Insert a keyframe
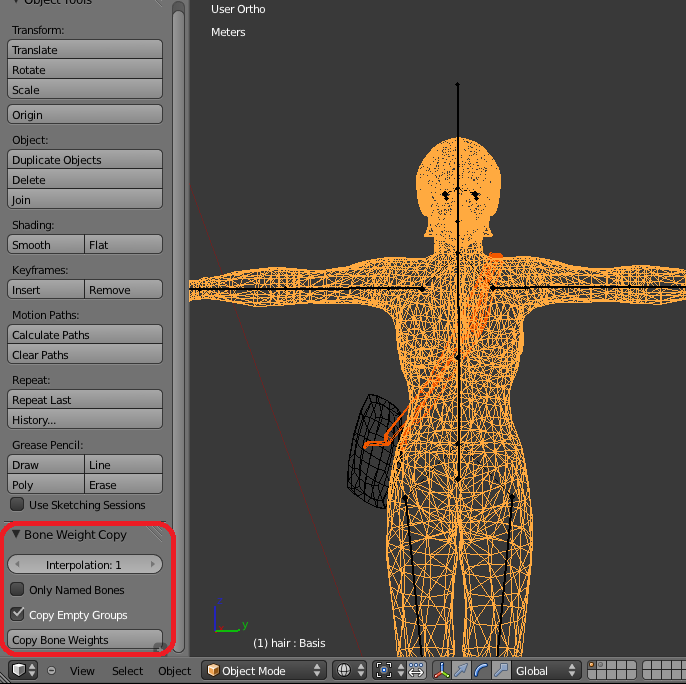This screenshot has width=686, height=684. coord(46,289)
